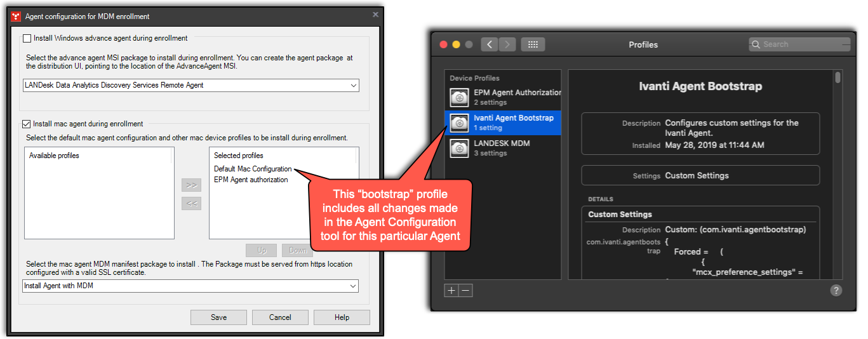Expand the LANDesk Data Analytics package dropdown
The width and height of the screenshot is (868, 339).
coord(353,85)
